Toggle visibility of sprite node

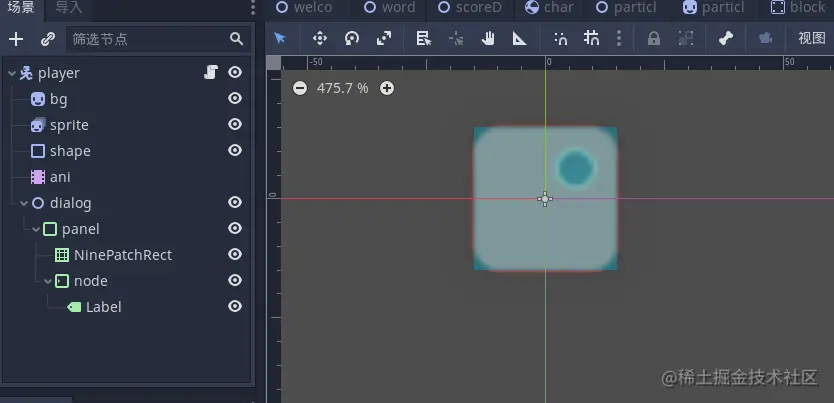(x=235, y=124)
